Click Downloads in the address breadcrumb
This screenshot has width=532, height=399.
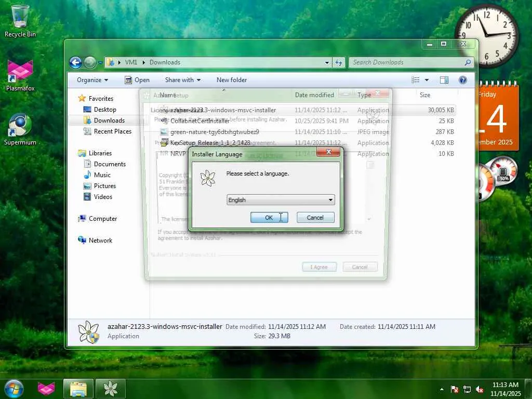point(165,62)
